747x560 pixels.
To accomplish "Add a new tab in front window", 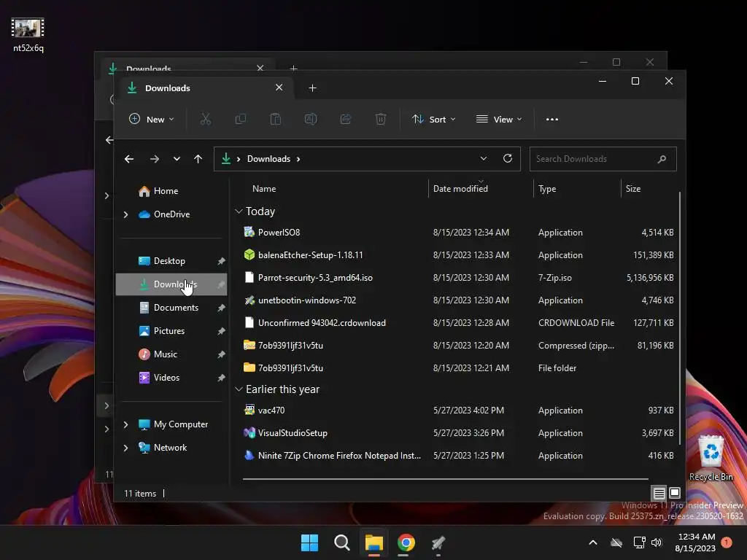I will tap(312, 88).
